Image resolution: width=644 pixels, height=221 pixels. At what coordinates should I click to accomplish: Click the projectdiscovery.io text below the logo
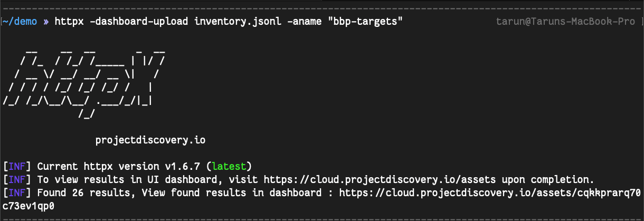[150, 140]
